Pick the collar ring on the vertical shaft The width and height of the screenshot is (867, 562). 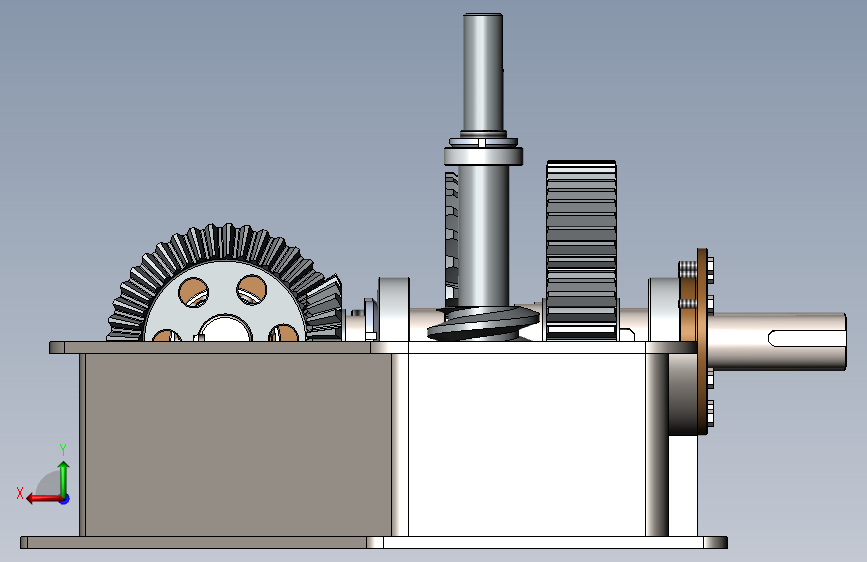point(483,156)
